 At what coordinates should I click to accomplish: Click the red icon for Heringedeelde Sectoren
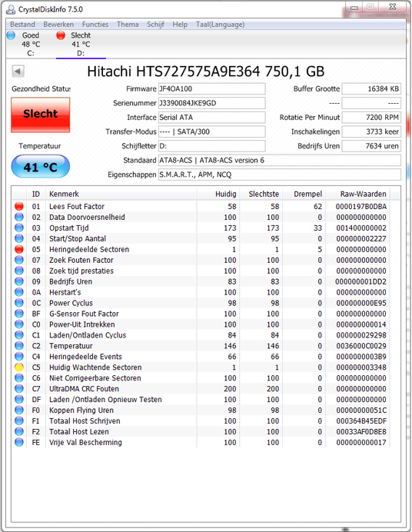(19, 249)
